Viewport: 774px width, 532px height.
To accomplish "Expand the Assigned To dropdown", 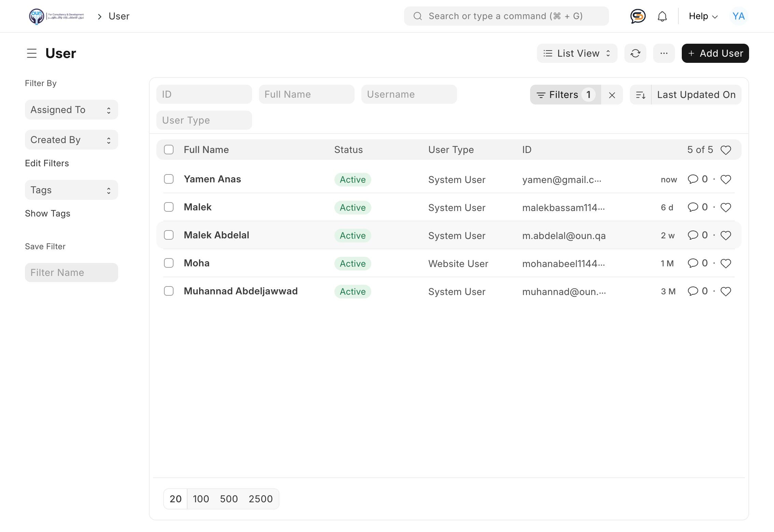I will coord(71,110).
